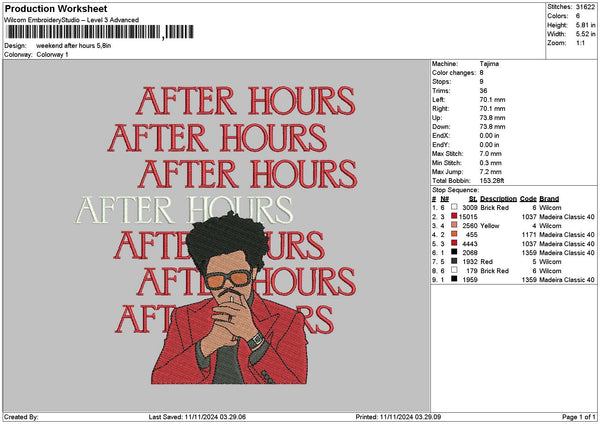Click the 'Colorway 1' value
This screenshot has height=424, width=600.
[x=52, y=55]
